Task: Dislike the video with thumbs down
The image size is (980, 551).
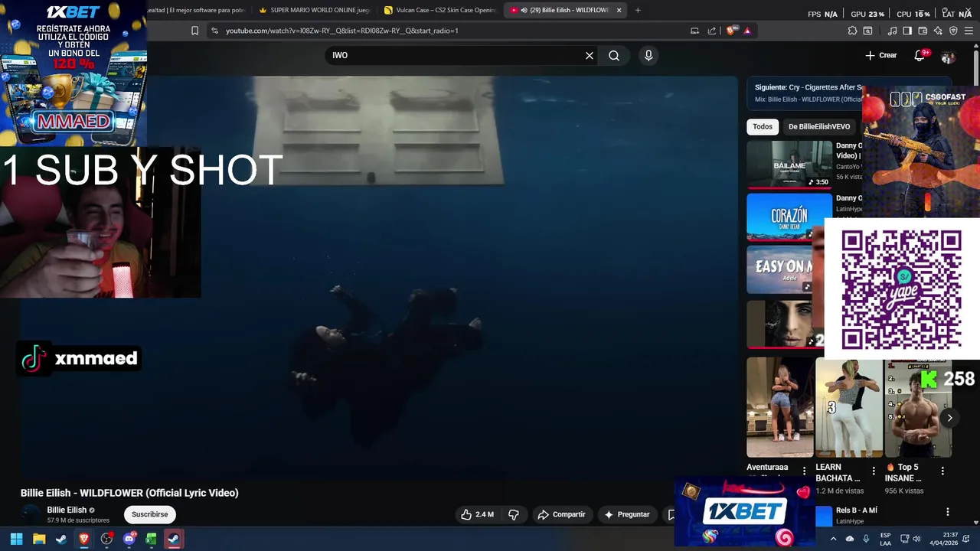Action: pyautogui.click(x=514, y=514)
